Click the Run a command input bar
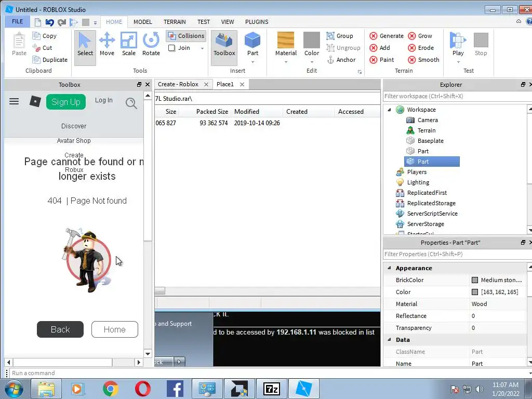The height and width of the screenshot is (399, 532). (x=270, y=373)
